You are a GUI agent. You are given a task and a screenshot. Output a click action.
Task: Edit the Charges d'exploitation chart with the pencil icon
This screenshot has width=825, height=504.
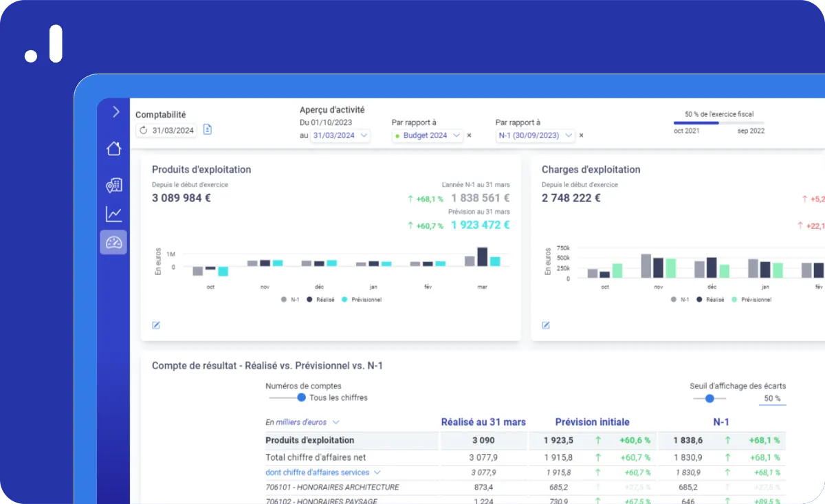[x=546, y=325]
